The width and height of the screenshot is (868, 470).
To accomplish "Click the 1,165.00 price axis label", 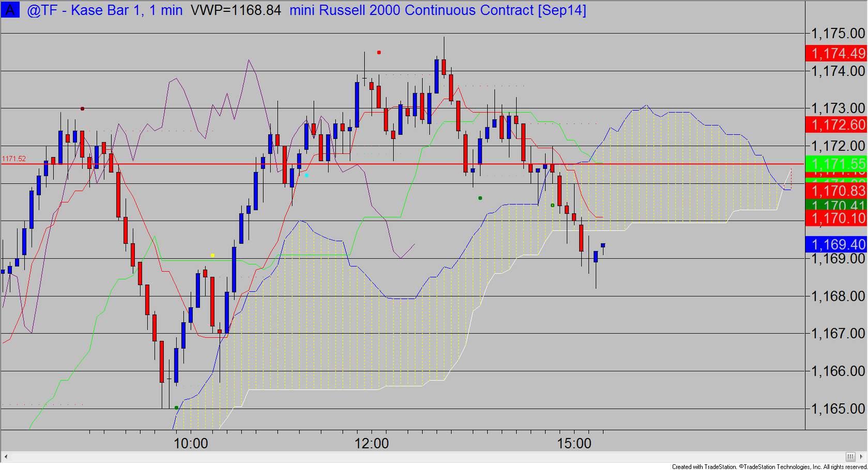I will click(838, 408).
